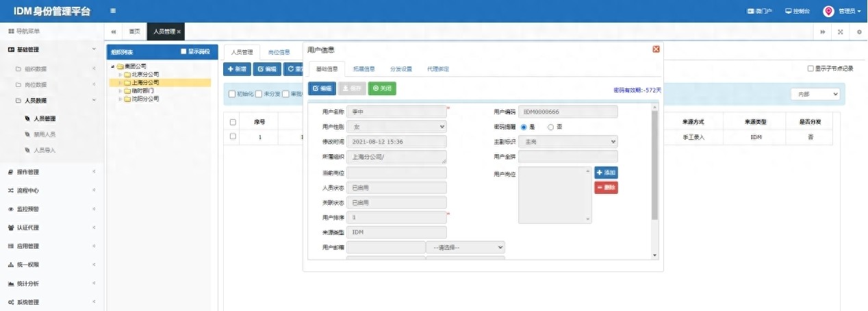
Task: Open the settings gear icon in tab bar
Action: [859, 32]
